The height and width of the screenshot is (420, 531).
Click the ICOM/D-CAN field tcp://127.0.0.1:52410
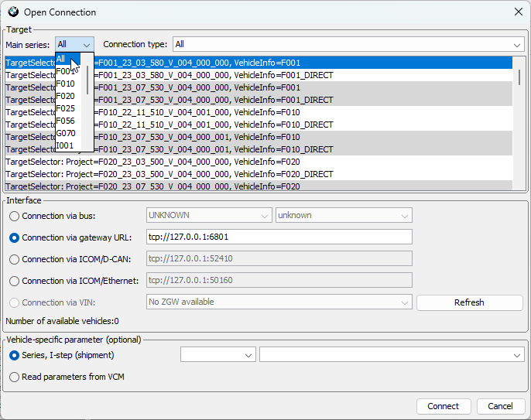click(x=279, y=258)
